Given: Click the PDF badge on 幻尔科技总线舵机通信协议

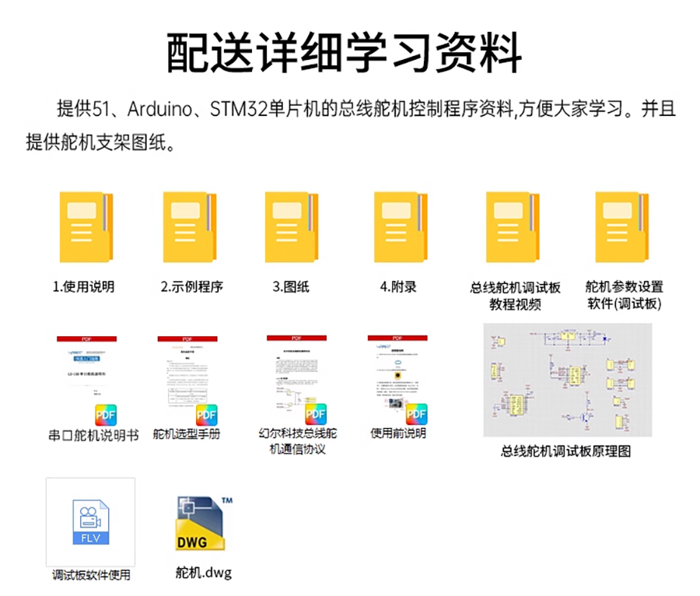Looking at the screenshot, I should (x=316, y=414).
